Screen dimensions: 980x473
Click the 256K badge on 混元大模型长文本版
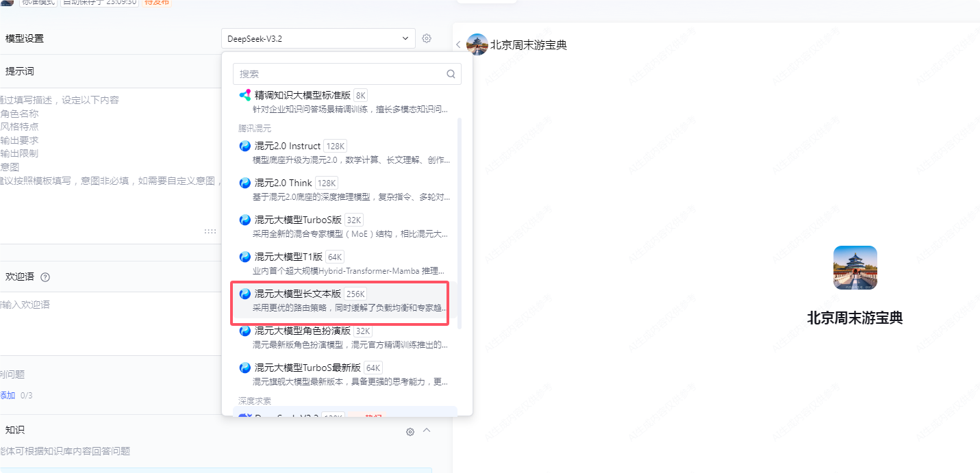[x=355, y=294]
